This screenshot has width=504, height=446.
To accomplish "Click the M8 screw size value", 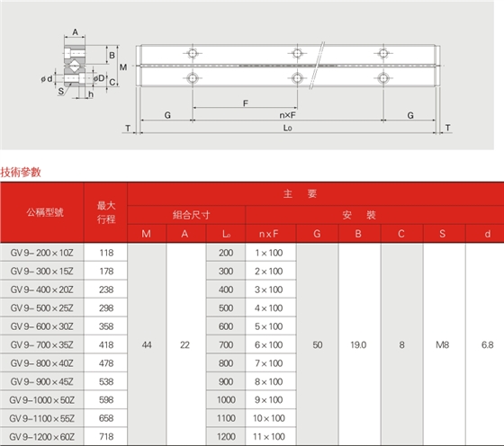I will coord(442,345).
